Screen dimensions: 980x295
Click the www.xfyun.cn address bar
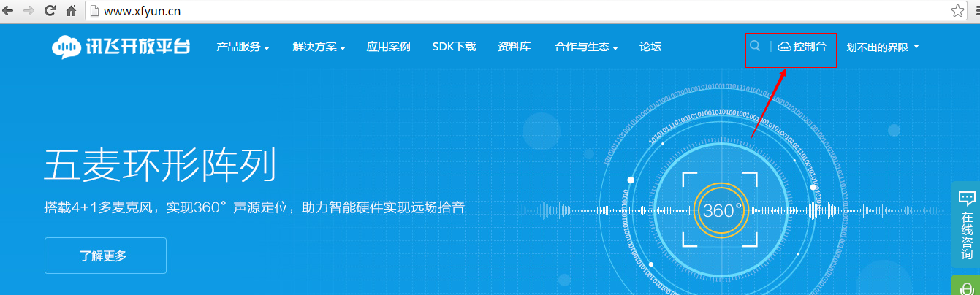526,11
